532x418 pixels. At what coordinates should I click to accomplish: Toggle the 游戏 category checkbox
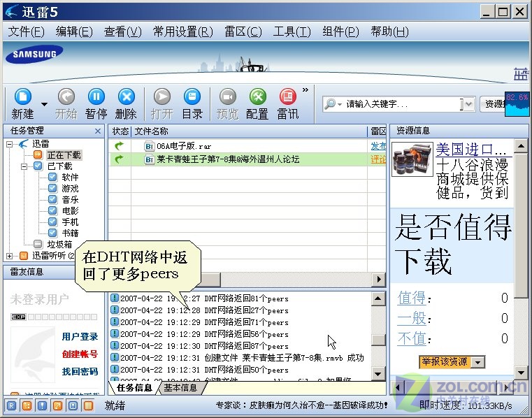pos(52,188)
